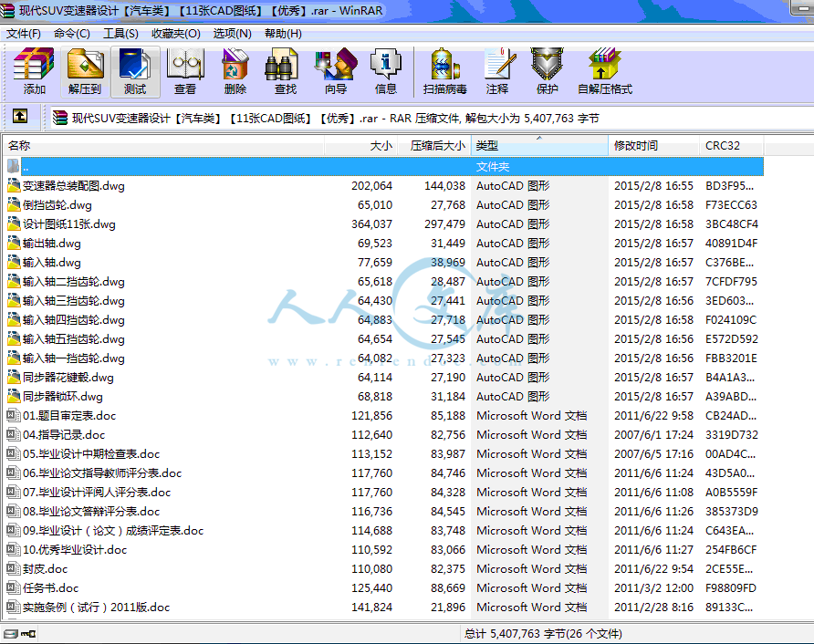Select file 06.毕业论文指导教师评分表.doc
Viewport: 814px width, 644px height.
coord(102,473)
